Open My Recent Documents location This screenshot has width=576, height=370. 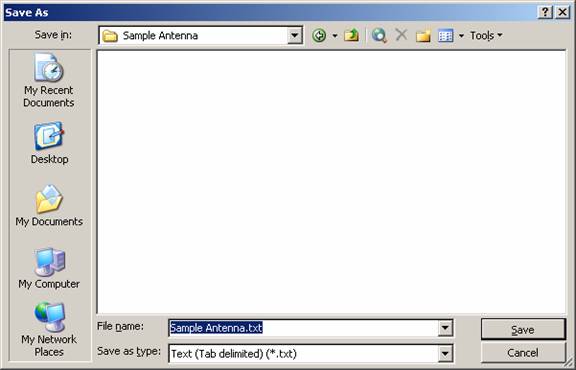click(x=49, y=80)
